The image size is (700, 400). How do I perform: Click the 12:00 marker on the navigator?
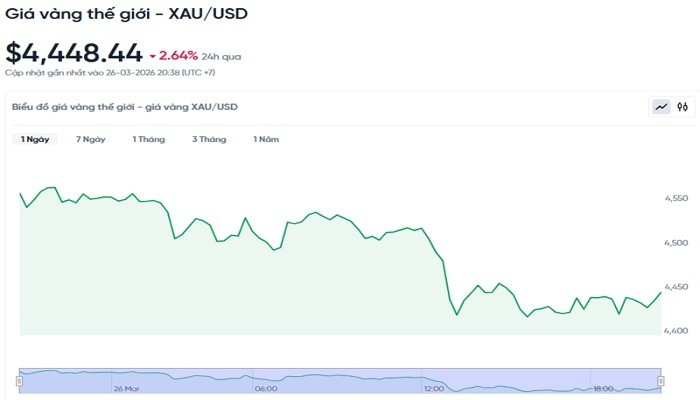434,388
